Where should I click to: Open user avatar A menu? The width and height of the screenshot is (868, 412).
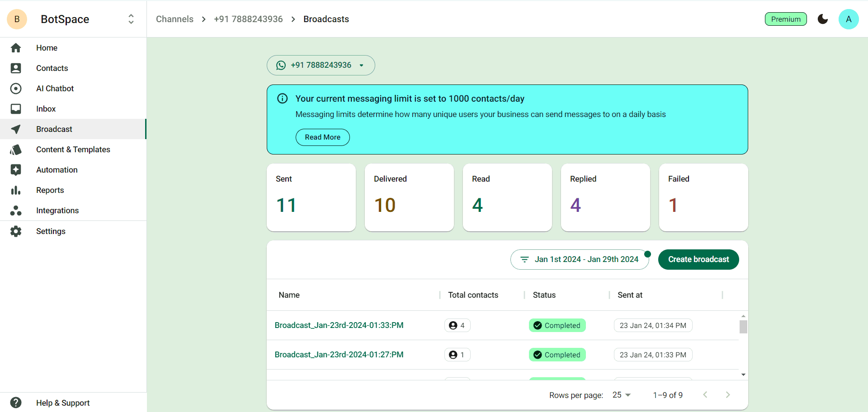[x=849, y=19]
